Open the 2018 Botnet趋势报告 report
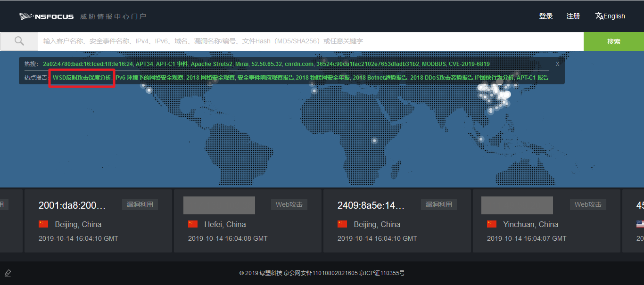 pyautogui.click(x=380, y=77)
